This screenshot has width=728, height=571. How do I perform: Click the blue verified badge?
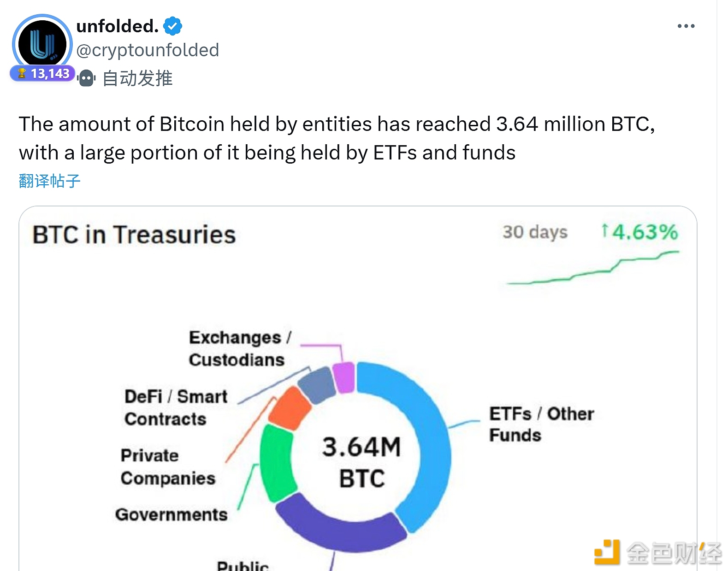(173, 26)
